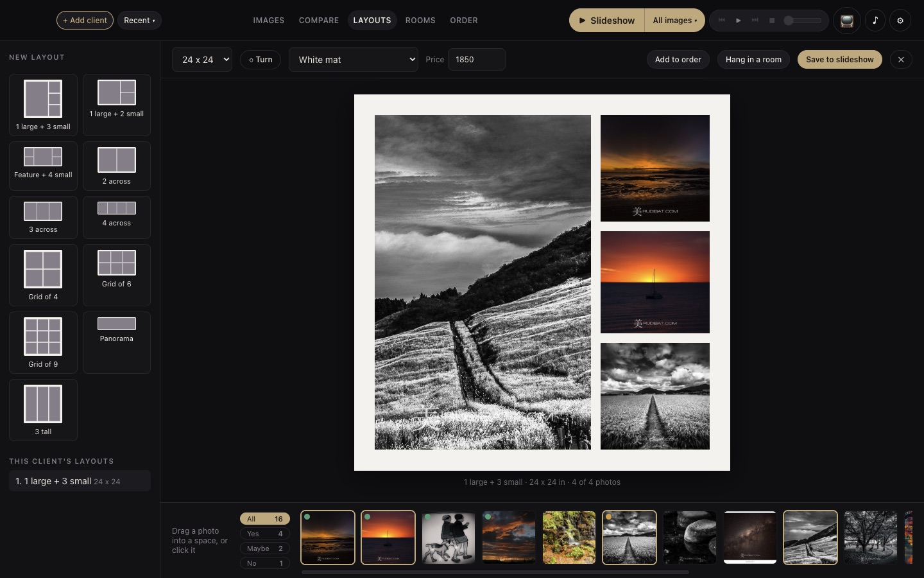Click Hang in a room
The image size is (924, 578).
(x=753, y=60)
